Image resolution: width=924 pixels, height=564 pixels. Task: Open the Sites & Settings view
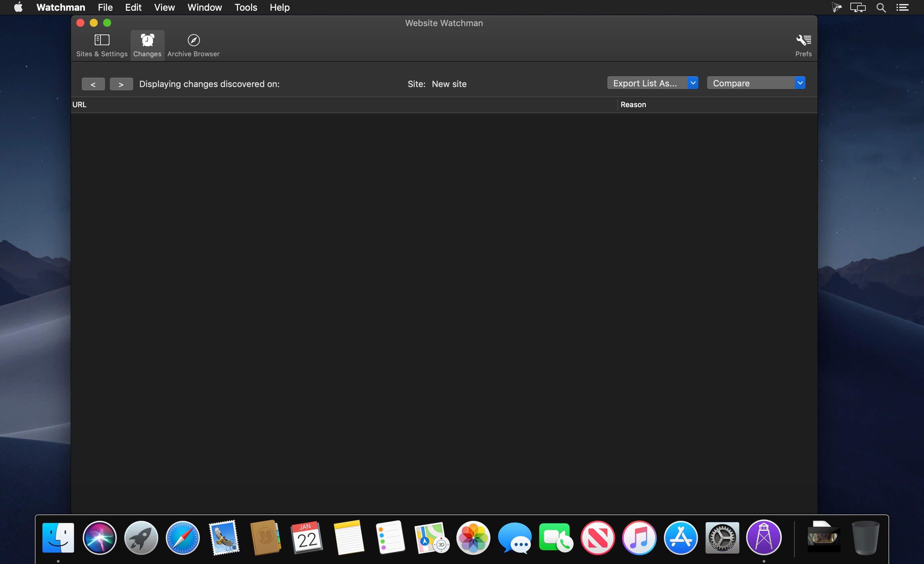(x=102, y=46)
